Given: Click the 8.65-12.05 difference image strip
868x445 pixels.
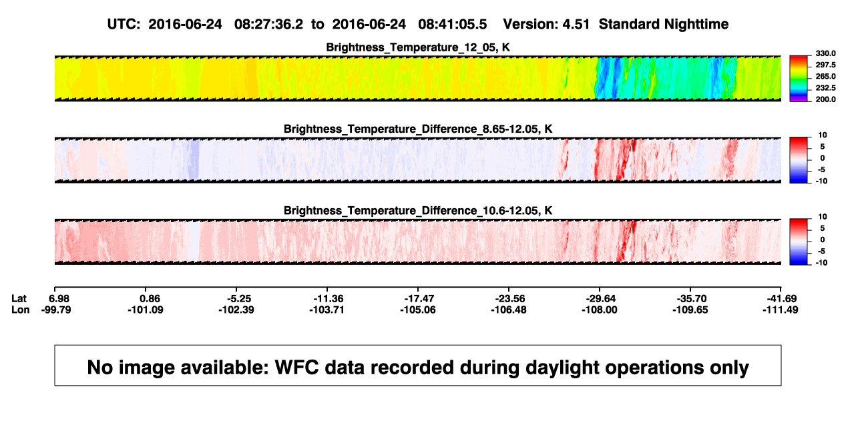Looking at the screenshot, I should click(417, 160).
